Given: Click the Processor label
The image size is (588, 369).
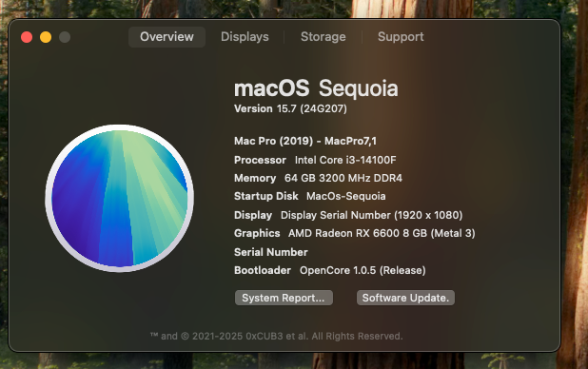Looking at the screenshot, I should tap(260, 160).
